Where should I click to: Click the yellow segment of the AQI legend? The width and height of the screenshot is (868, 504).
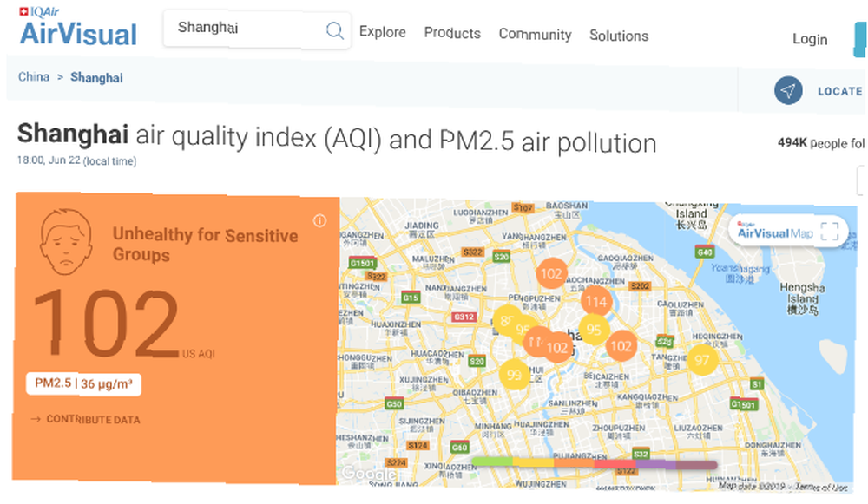533,462
